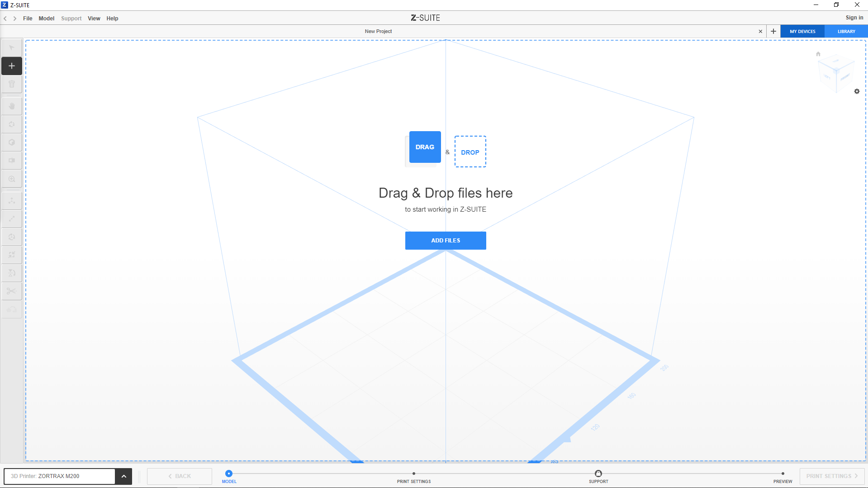The width and height of the screenshot is (868, 488).
Task: Open the View menu
Action: [x=94, y=19]
